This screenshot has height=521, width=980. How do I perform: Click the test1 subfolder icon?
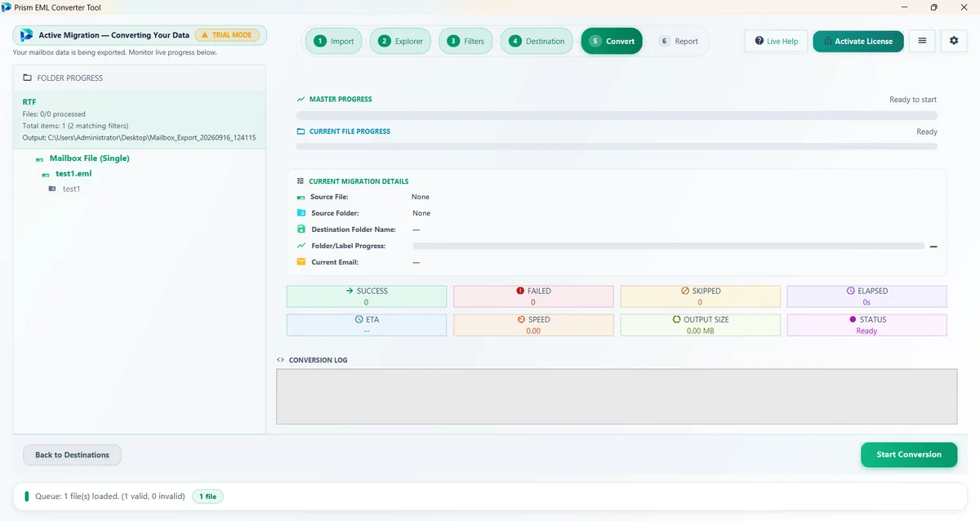52,189
